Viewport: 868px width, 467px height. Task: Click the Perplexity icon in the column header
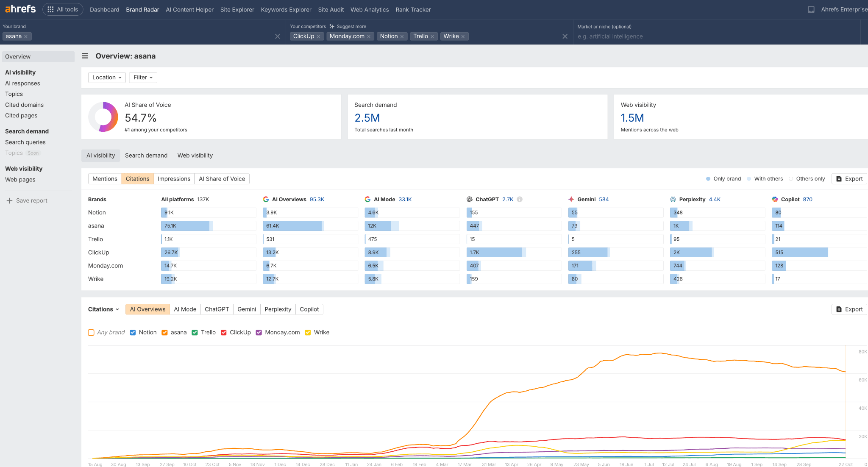pyautogui.click(x=673, y=199)
